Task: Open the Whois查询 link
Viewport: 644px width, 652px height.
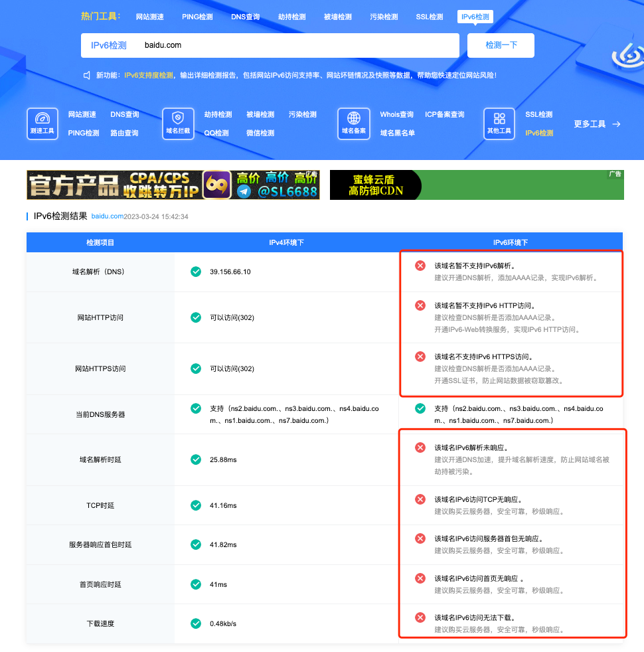Action: click(x=396, y=115)
